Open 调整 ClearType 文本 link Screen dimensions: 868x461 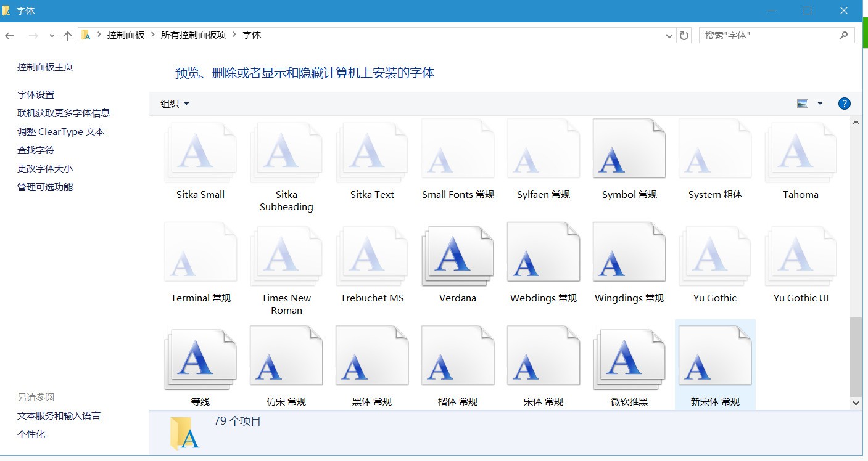click(61, 131)
